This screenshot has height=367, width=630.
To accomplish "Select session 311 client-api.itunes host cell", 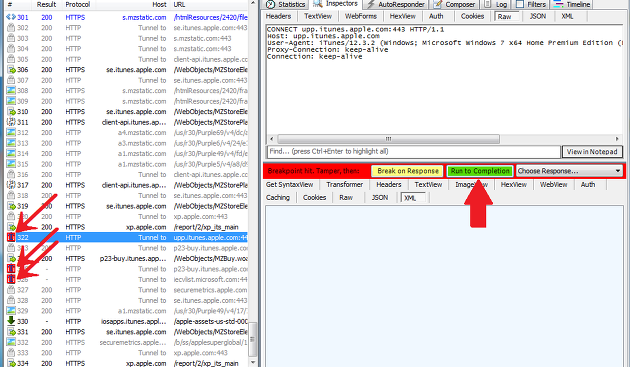I will point(134,122).
